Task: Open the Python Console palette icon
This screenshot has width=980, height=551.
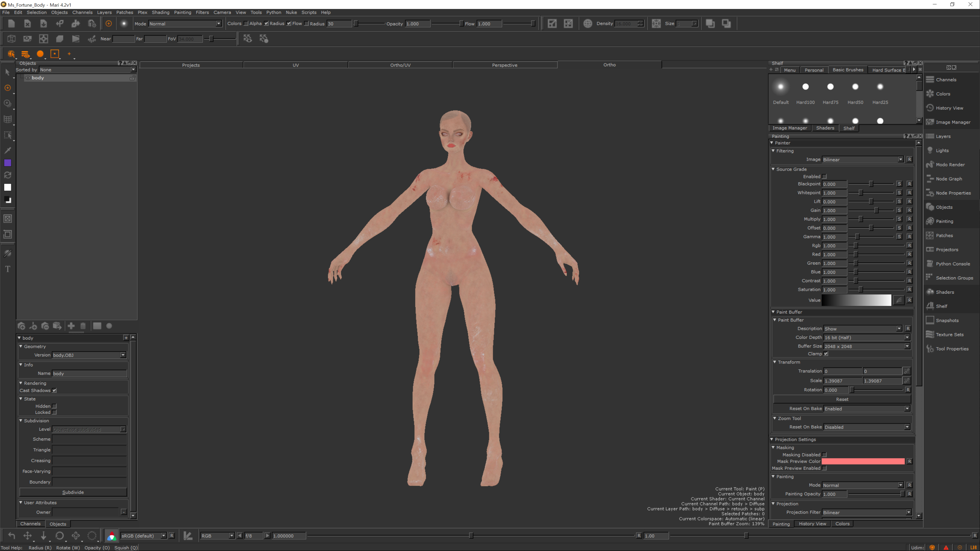Action: coord(930,264)
